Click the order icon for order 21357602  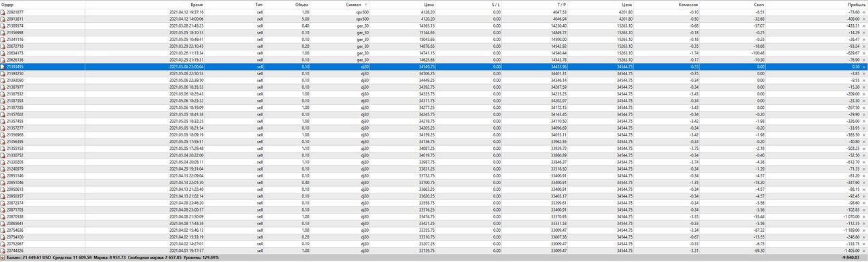[x=3, y=114]
